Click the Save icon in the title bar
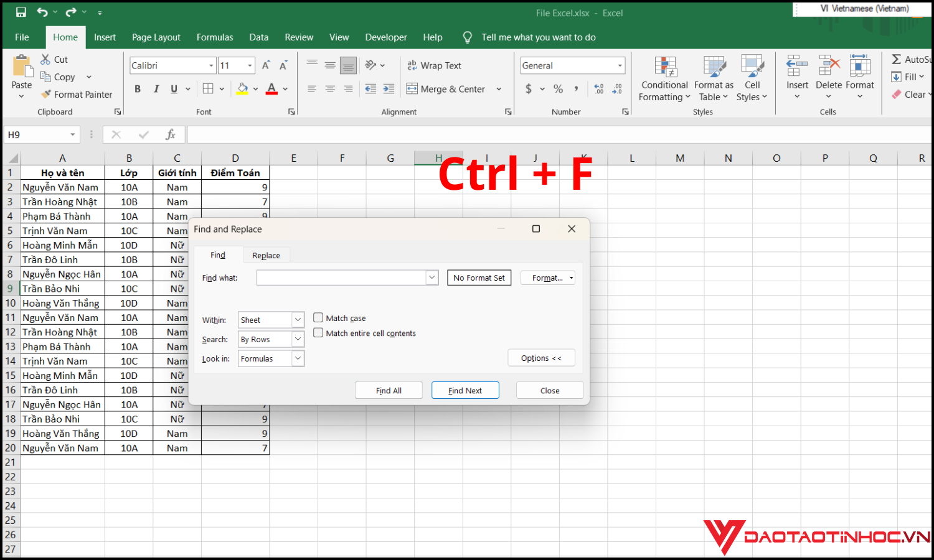This screenshot has height=560, width=934. tap(21, 12)
